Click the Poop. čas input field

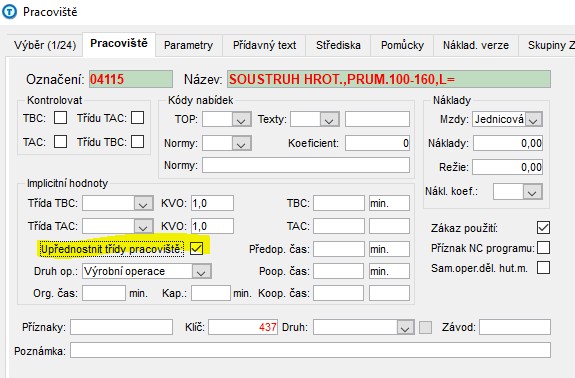338,271
